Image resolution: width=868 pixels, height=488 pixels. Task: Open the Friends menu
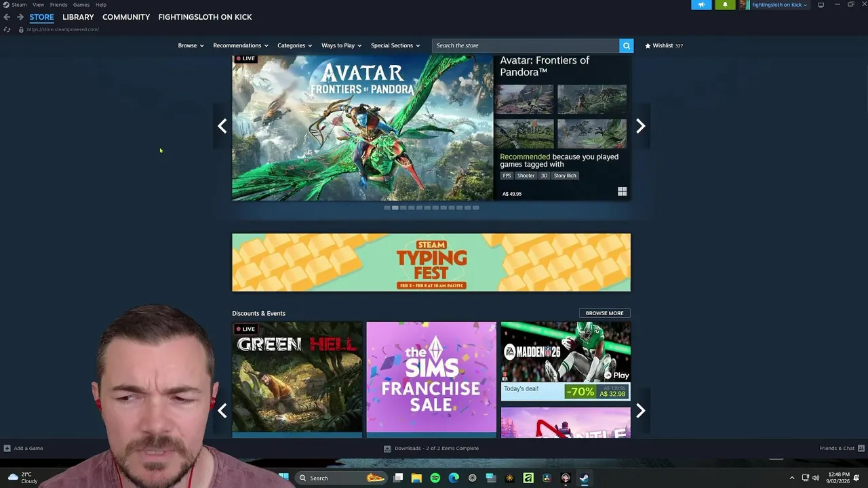58,5
